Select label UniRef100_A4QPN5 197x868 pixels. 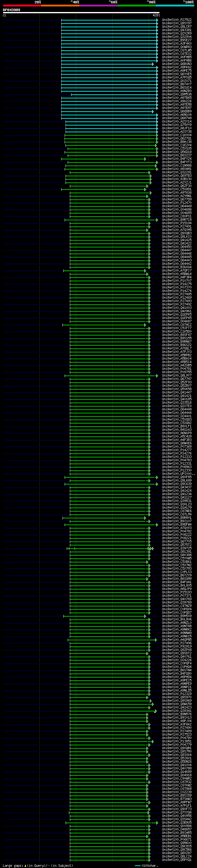(176, 640)
